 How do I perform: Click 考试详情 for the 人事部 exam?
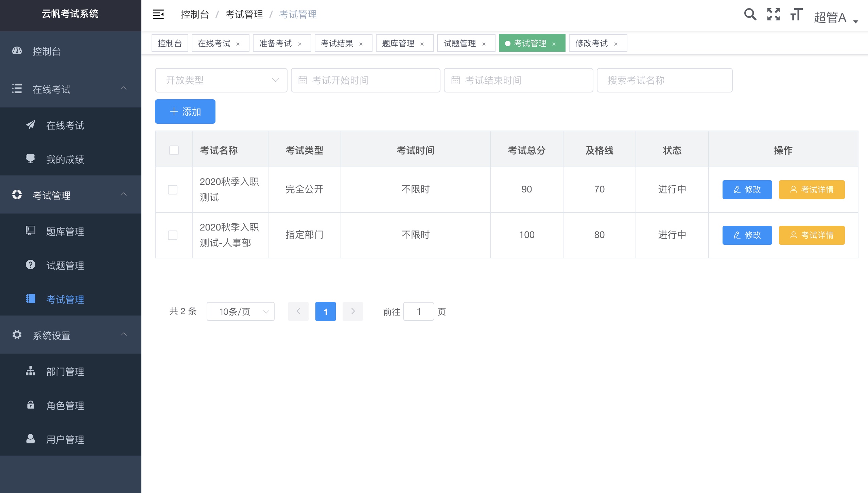(811, 235)
